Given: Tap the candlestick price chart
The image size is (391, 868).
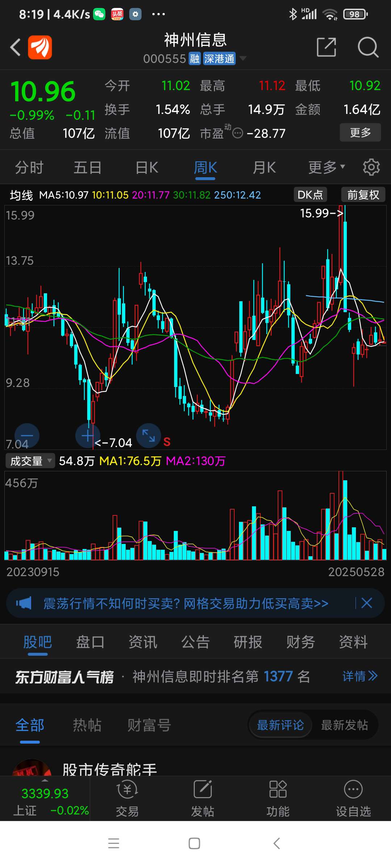Looking at the screenshot, I should click(x=195, y=327).
